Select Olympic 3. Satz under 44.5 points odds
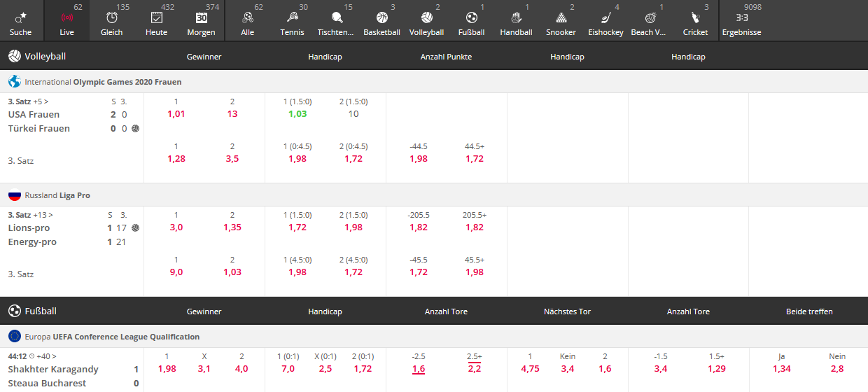This screenshot has height=392, width=868. [x=419, y=159]
